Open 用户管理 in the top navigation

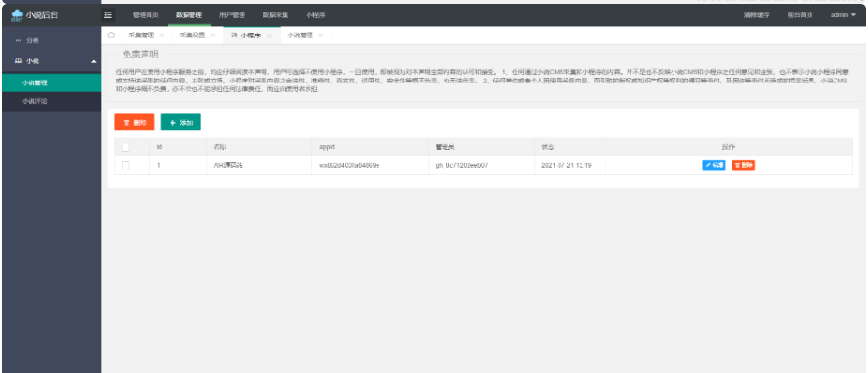pos(232,15)
